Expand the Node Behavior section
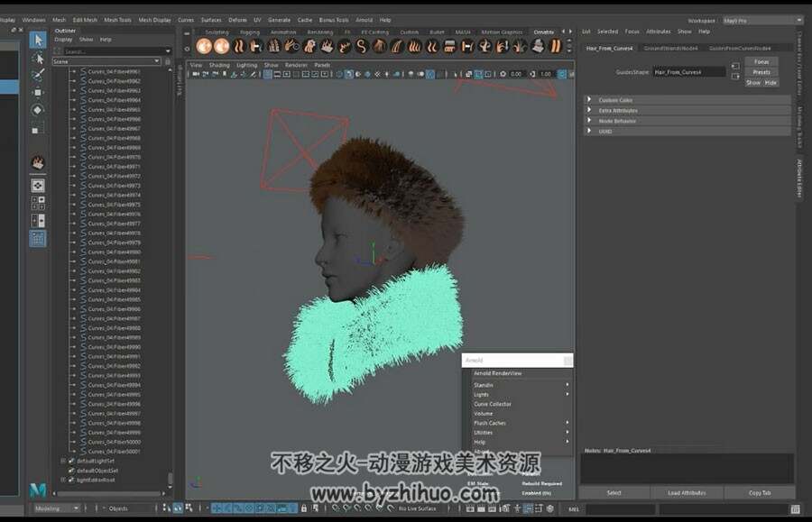Screen dimensions: 812x522 (589, 121)
